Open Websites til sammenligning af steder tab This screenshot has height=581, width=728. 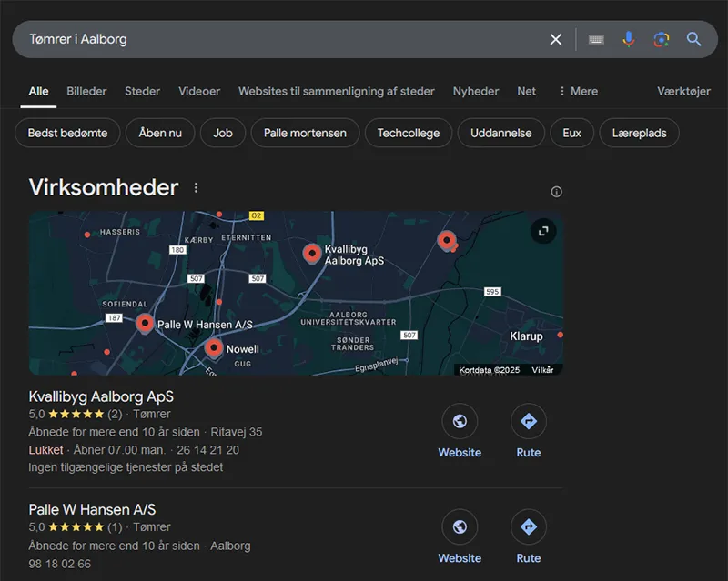click(x=337, y=92)
